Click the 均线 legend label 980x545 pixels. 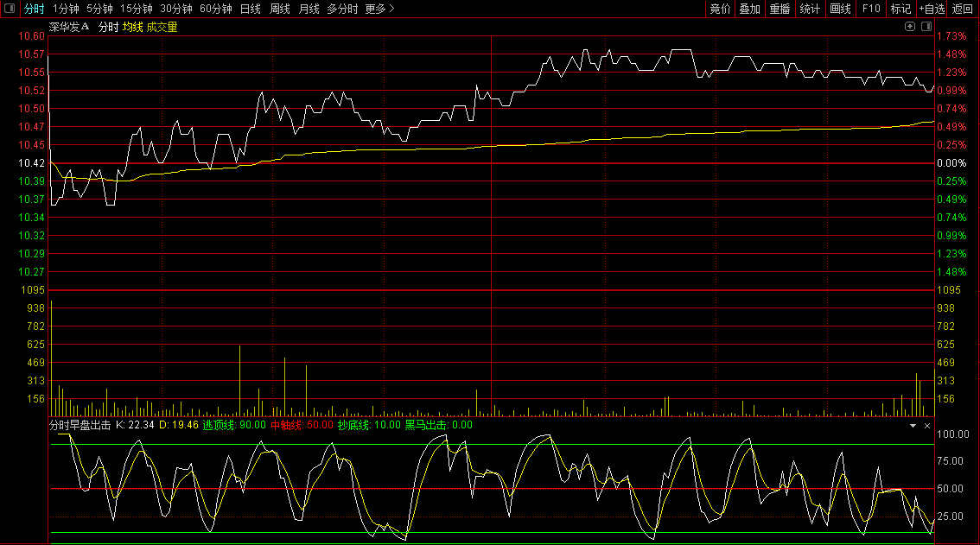[132, 27]
